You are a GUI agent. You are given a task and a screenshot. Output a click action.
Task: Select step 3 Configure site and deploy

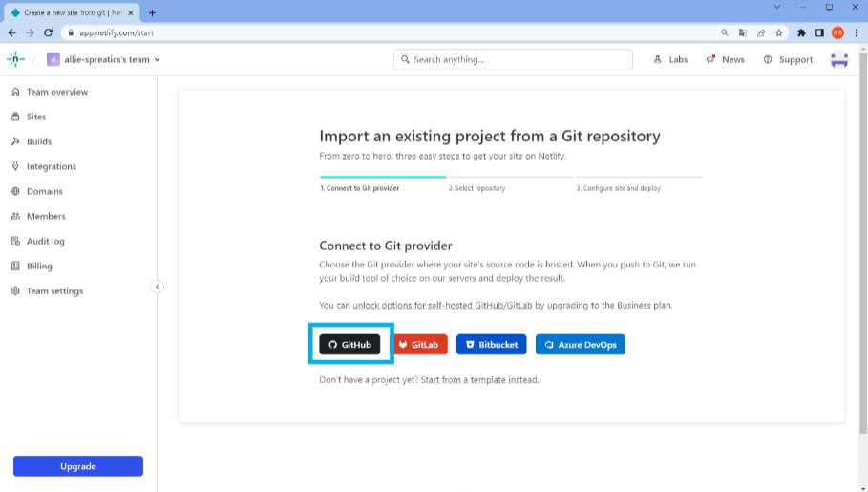click(x=619, y=188)
